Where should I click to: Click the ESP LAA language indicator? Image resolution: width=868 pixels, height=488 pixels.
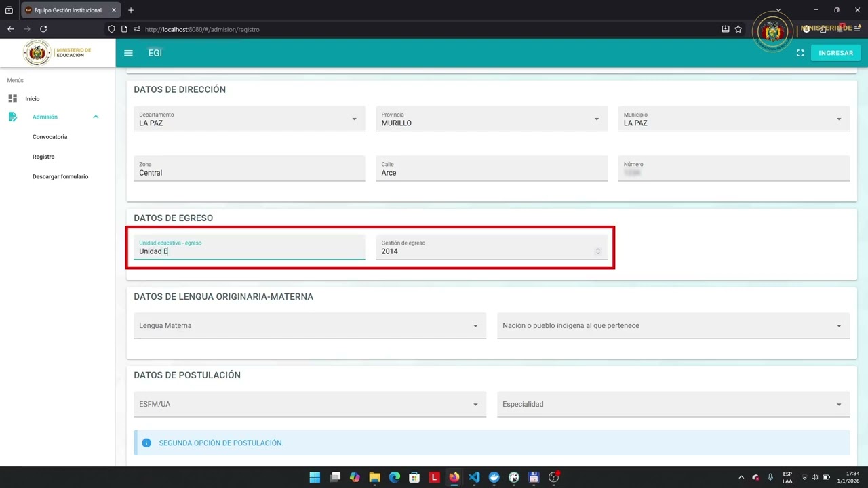click(787, 477)
